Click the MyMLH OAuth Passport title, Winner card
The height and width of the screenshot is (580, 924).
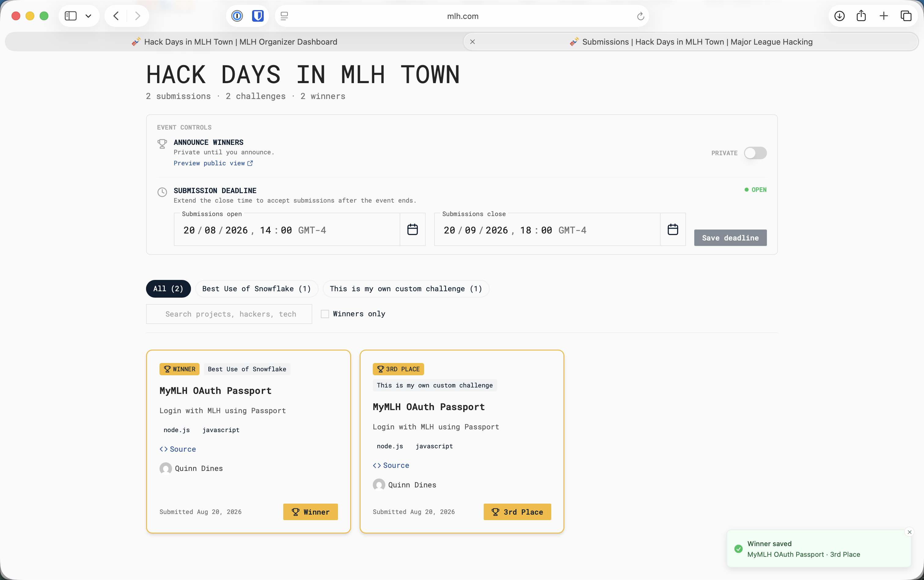coord(215,391)
